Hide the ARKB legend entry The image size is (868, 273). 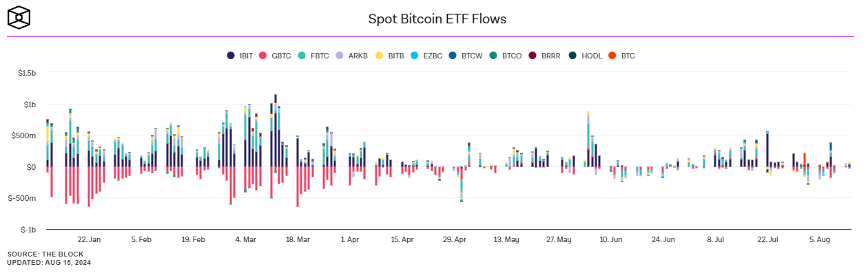(x=351, y=55)
